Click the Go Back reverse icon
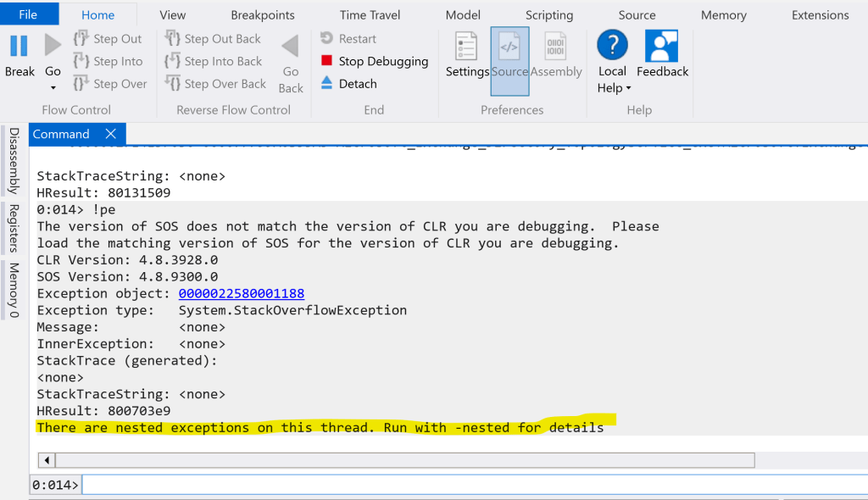 pyautogui.click(x=291, y=46)
